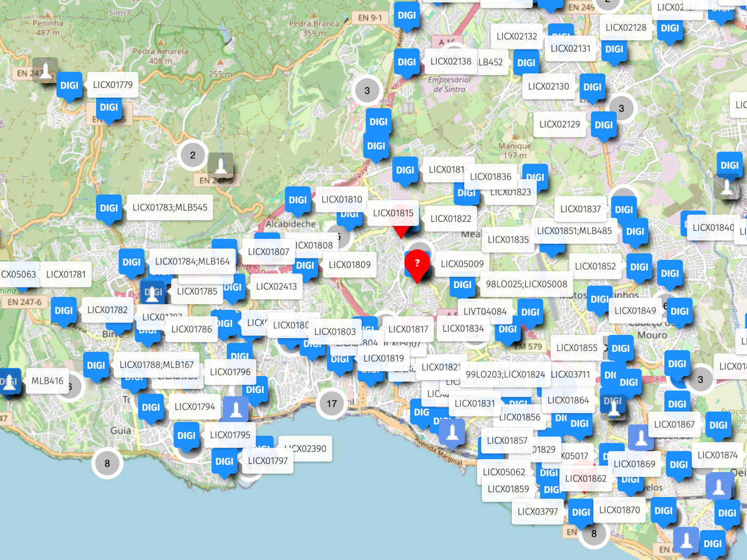Expand the 8-marker cluster near Guia
Viewport: 747px width, 560px height.
click(107, 462)
